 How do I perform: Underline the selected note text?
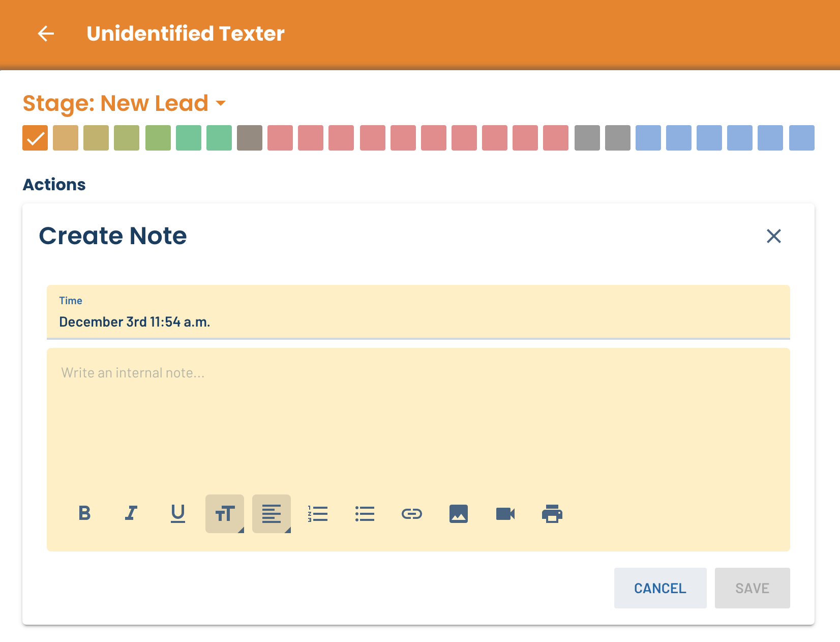click(x=178, y=513)
